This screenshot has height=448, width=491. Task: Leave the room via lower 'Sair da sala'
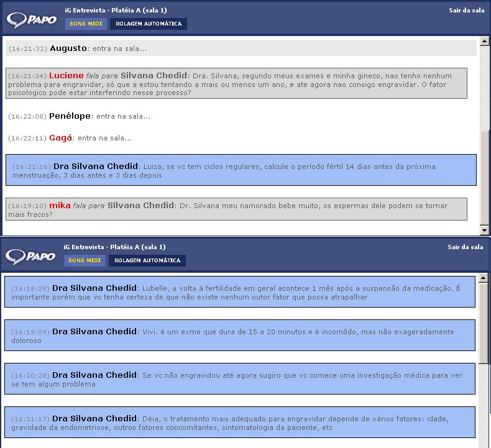pyautogui.click(x=465, y=247)
